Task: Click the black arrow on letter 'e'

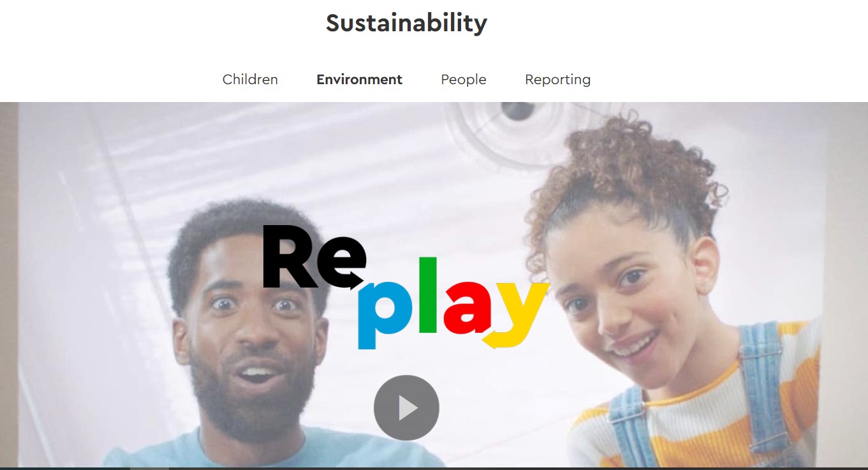Action: [x=352, y=279]
